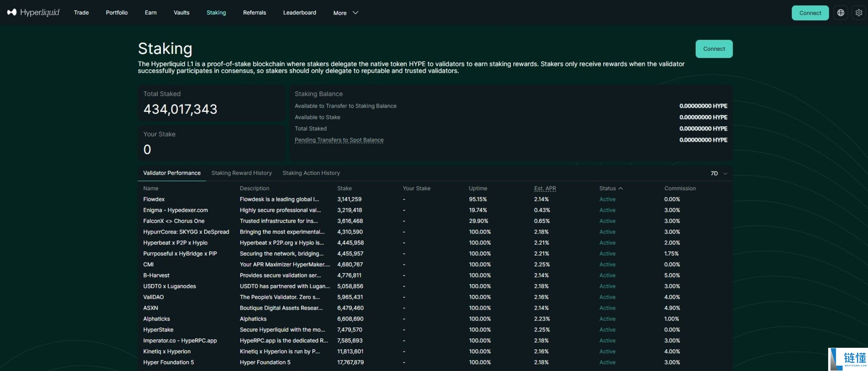Click Enigma's 19.74% uptime value

[477, 210]
